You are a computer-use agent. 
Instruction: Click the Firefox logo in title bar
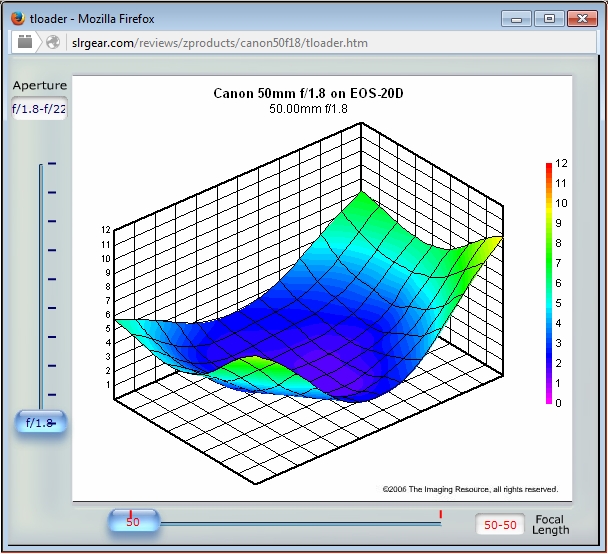pos(18,18)
